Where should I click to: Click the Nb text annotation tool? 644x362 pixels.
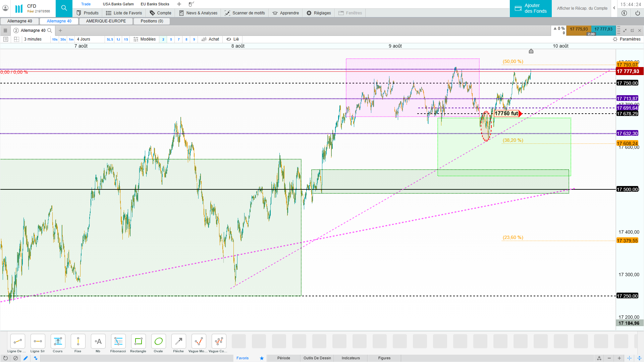coord(98,342)
